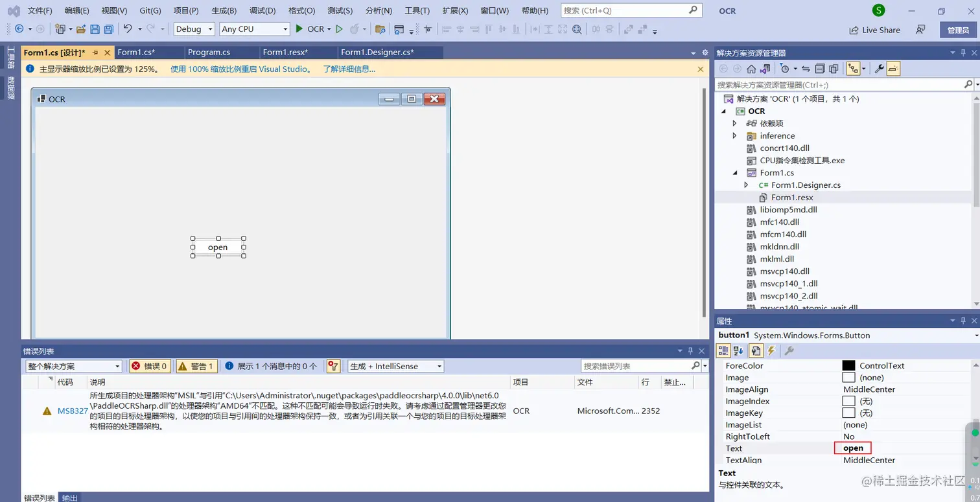Image resolution: width=980 pixels, height=502 pixels.
Task: Select Form1.resx in Solution Explorer
Action: click(x=792, y=198)
